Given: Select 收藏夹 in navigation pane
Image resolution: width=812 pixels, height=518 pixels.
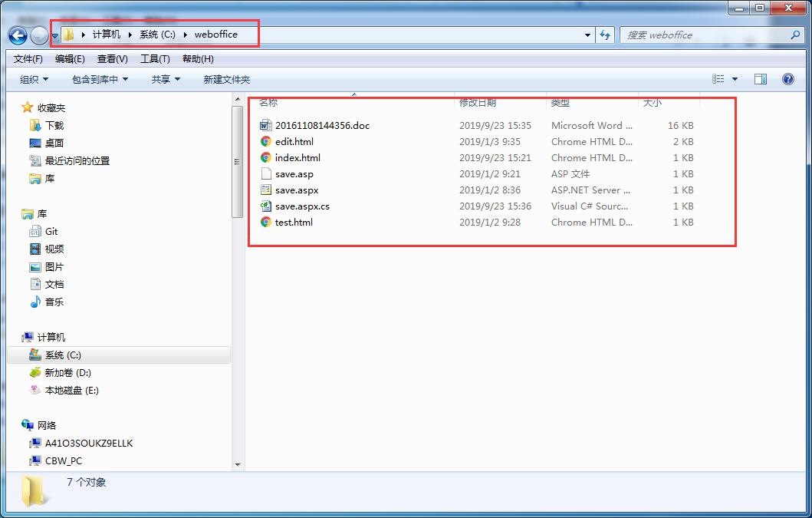Looking at the screenshot, I should 51,108.
